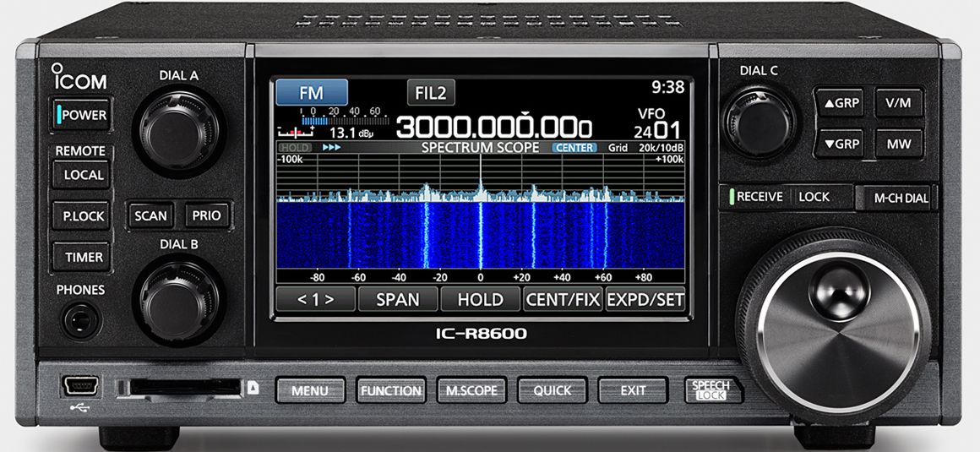
Task: Tap the EXPD/SET softkey
Action: point(645,299)
